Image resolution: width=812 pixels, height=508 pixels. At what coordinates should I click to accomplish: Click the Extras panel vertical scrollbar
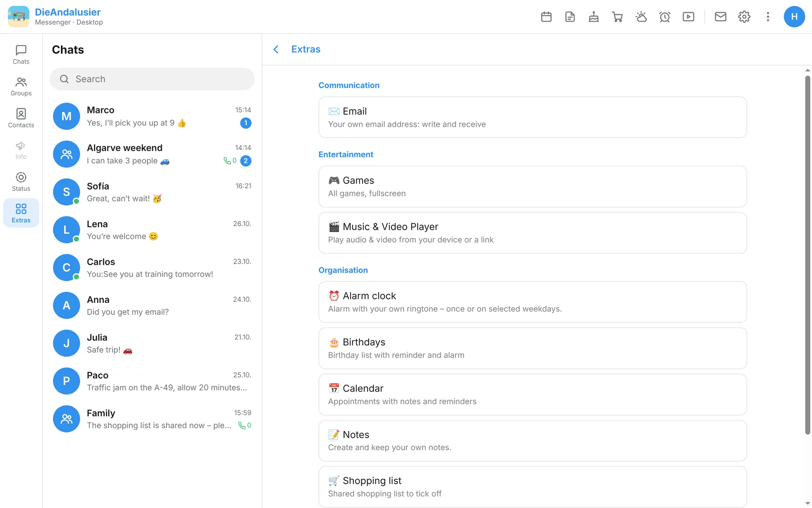[x=807, y=255]
